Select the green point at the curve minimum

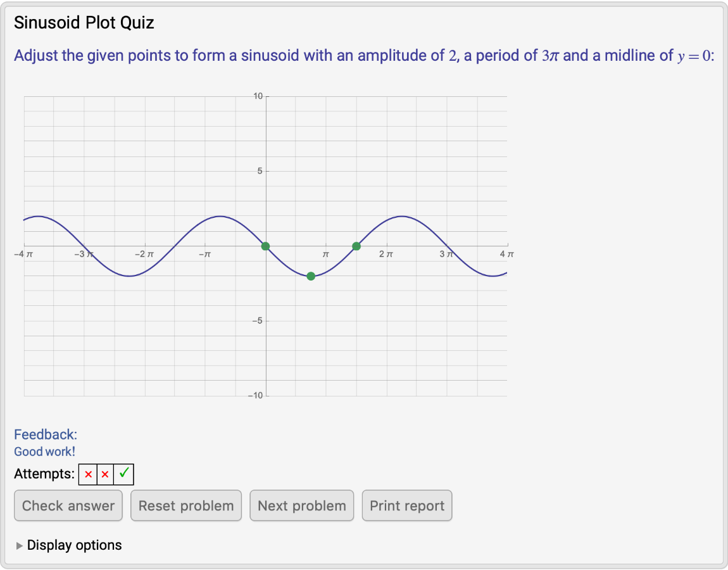(x=311, y=276)
